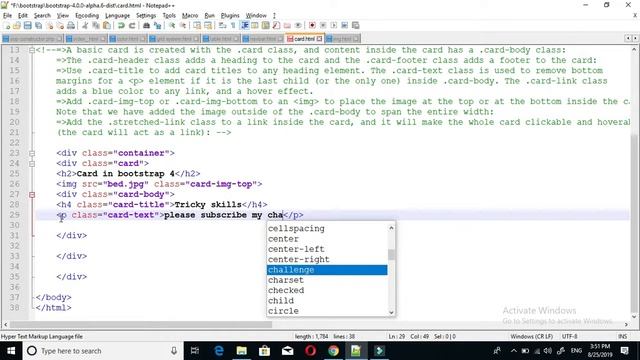Toggle INS insert mode in status bar

(622, 337)
